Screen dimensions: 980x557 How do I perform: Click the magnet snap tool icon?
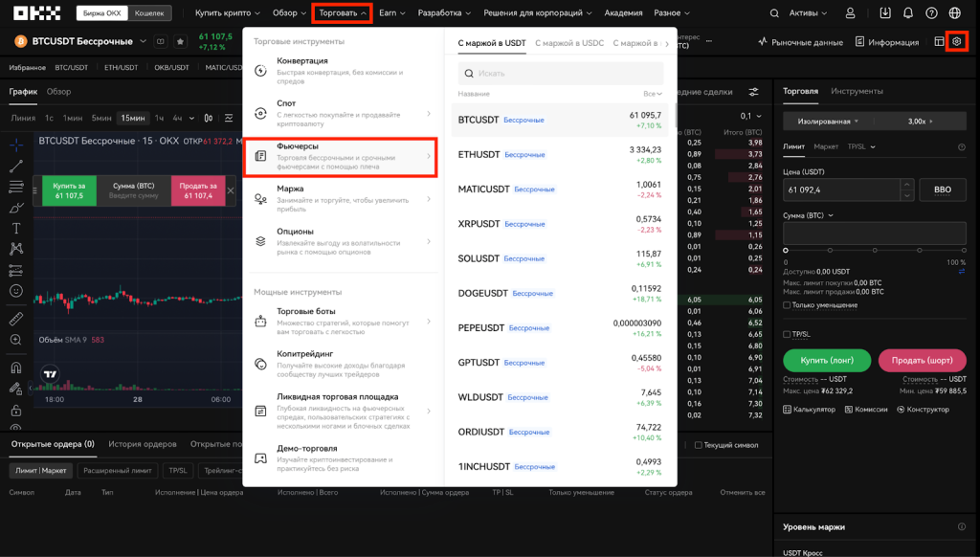16,368
